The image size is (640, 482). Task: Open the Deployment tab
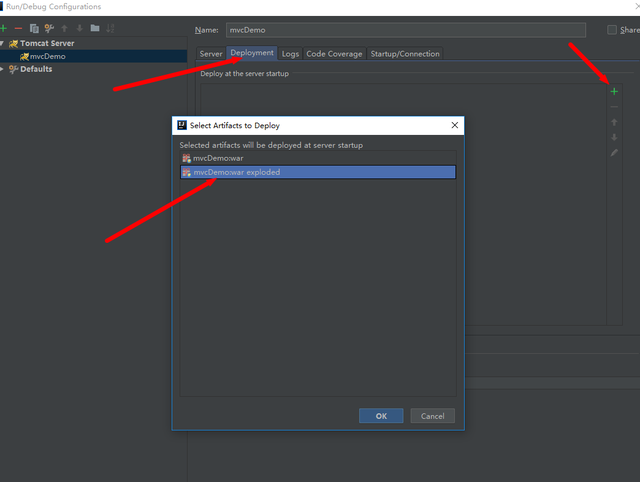pyautogui.click(x=252, y=53)
